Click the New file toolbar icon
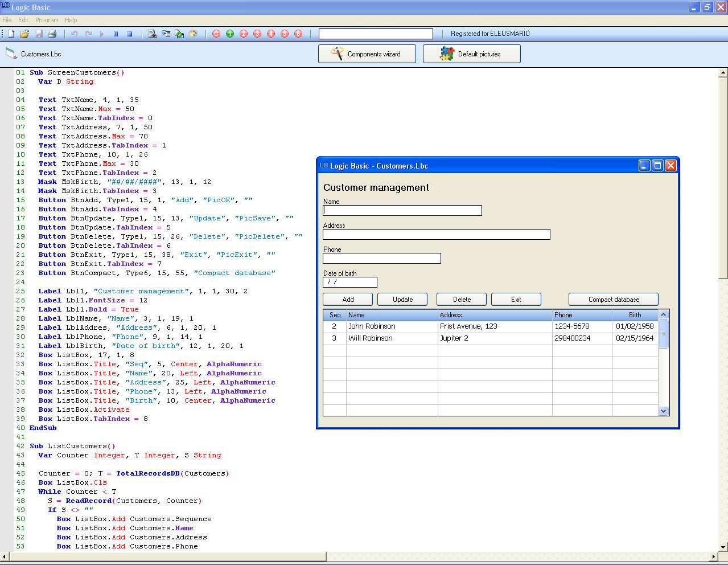Screen dimensions: 728x565 (x=11, y=34)
